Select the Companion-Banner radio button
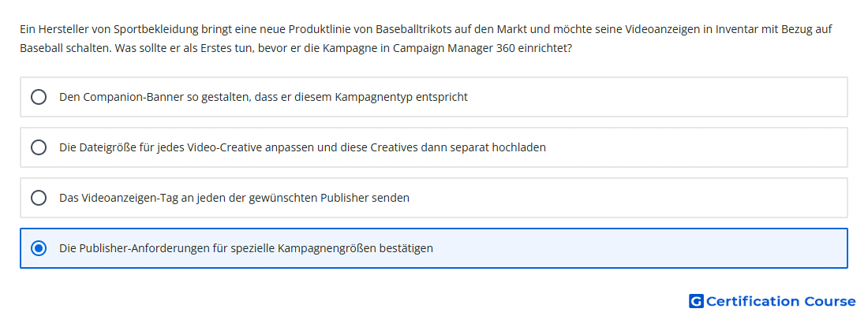Viewport: 868px width, 316px height. 39,97
